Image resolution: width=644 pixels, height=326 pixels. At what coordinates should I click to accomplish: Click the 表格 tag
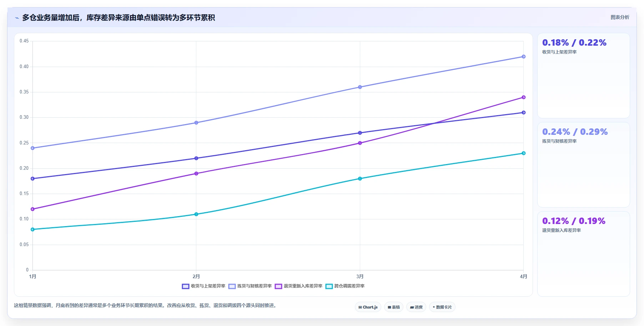click(394, 307)
